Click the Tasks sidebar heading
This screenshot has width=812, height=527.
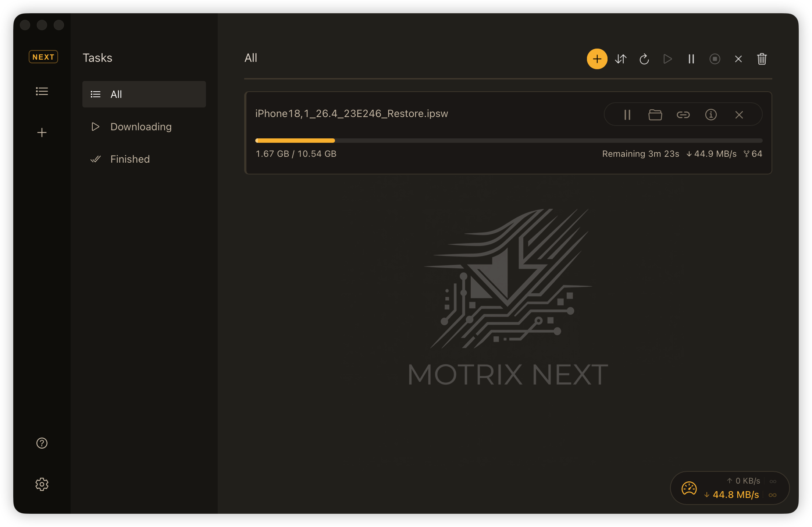pyautogui.click(x=97, y=58)
